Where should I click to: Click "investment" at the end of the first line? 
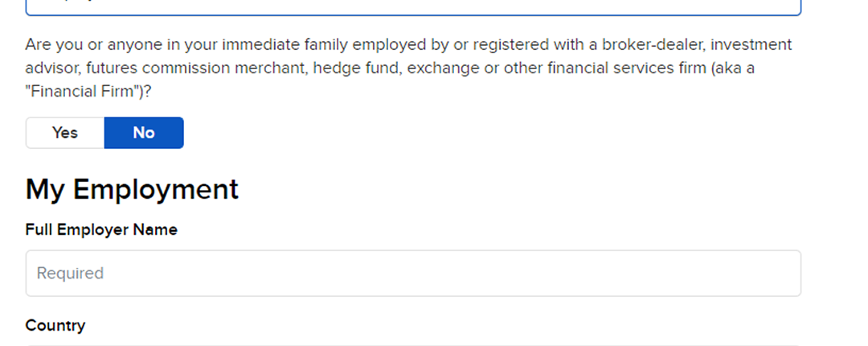point(752,44)
